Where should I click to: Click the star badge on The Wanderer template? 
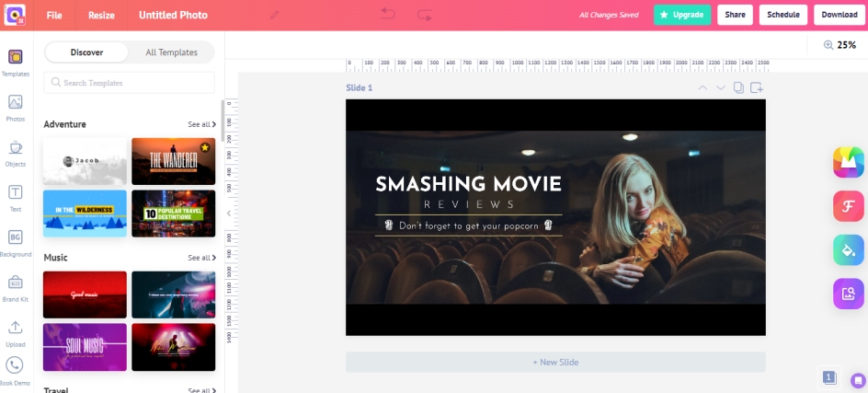[x=205, y=147]
